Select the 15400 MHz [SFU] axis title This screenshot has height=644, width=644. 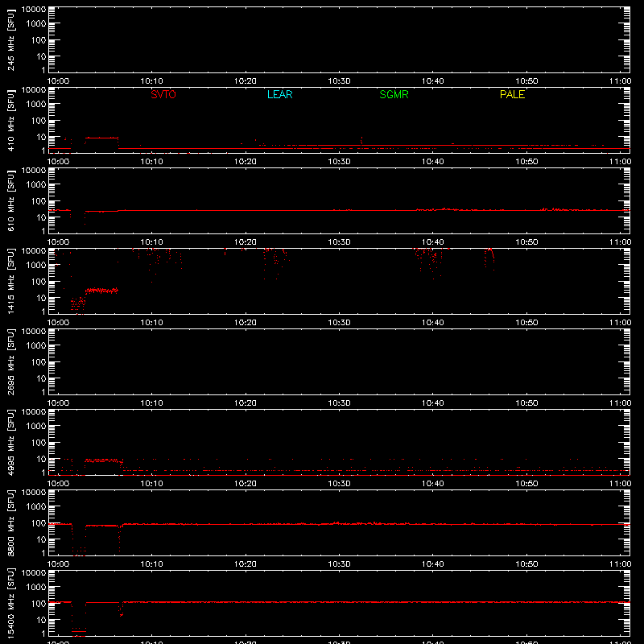coord(10,603)
